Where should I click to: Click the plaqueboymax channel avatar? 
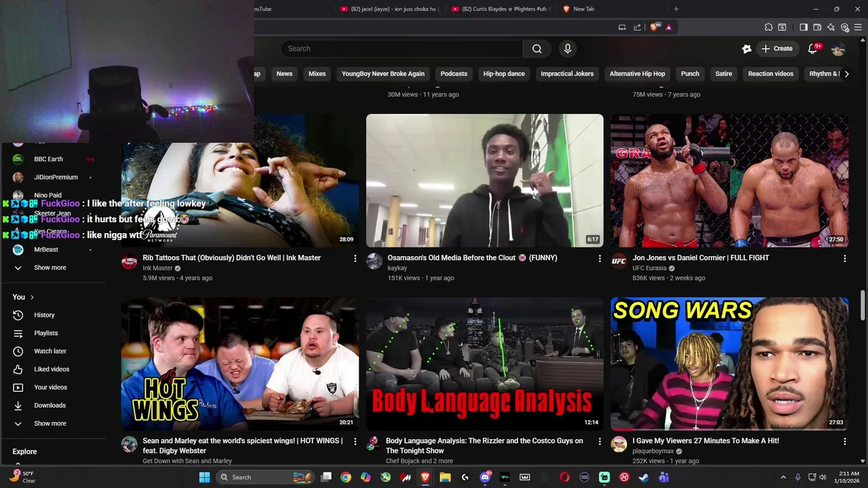pyautogui.click(x=619, y=445)
